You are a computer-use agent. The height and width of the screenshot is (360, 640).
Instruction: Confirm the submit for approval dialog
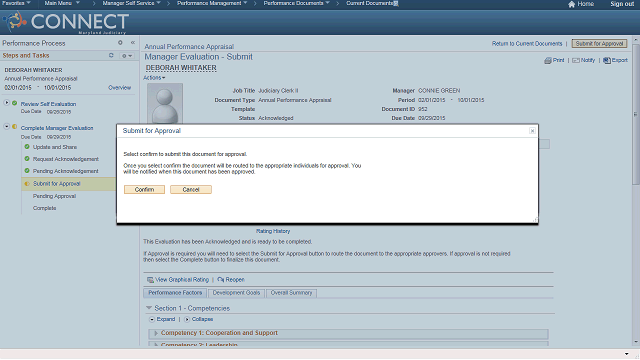pos(144,189)
